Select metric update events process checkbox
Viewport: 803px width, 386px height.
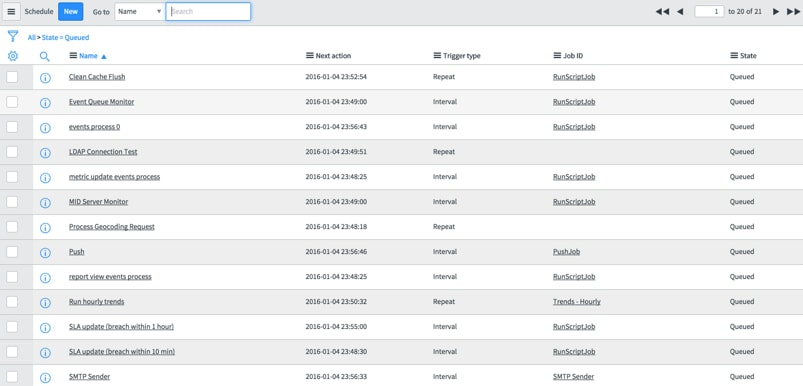tap(12, 177)
